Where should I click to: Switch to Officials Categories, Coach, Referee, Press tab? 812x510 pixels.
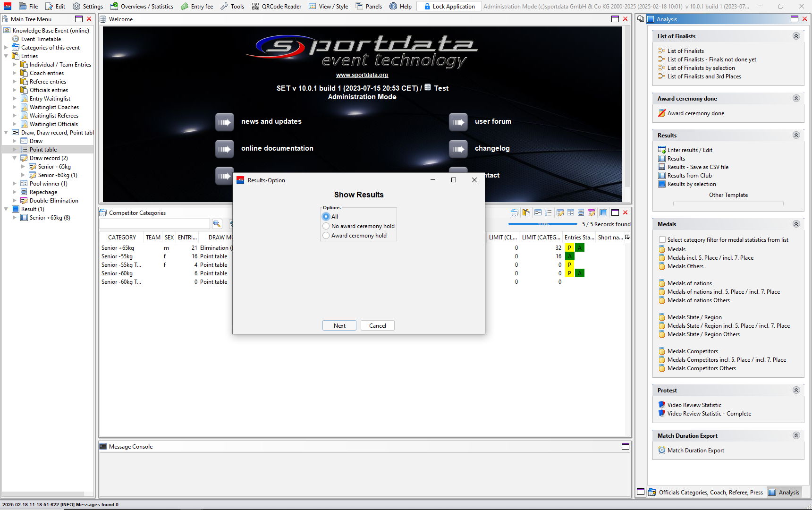point(705,492)
